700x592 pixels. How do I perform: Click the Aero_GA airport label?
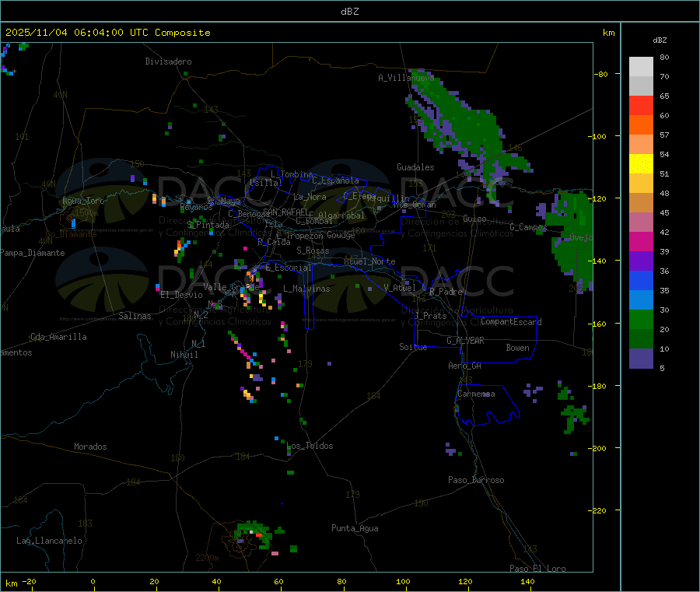click(465, 366)
